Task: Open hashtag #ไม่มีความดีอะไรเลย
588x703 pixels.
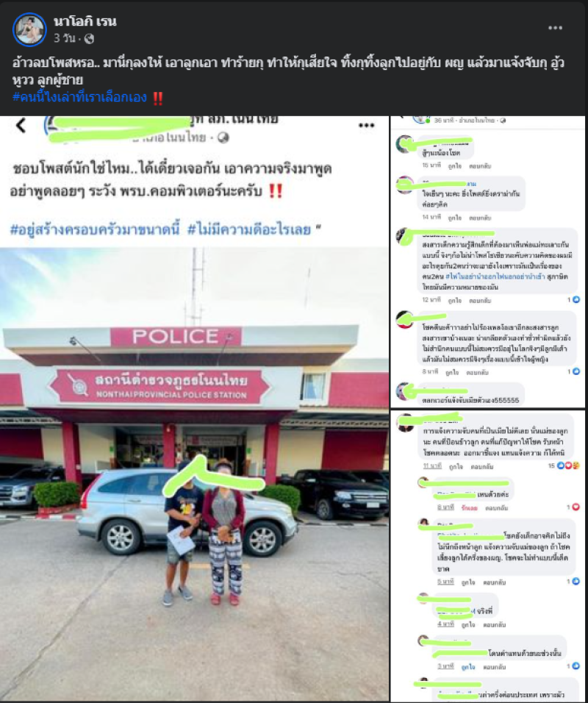Action: [249, 229]
